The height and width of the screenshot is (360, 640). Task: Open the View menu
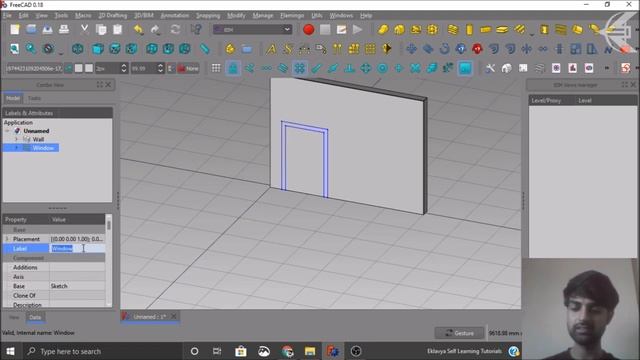(41, 16)
